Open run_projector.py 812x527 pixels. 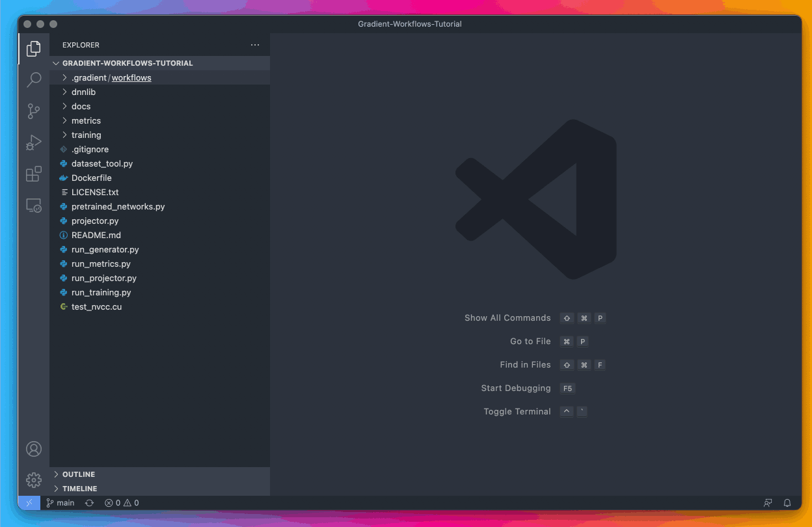[x=159, y=278]
